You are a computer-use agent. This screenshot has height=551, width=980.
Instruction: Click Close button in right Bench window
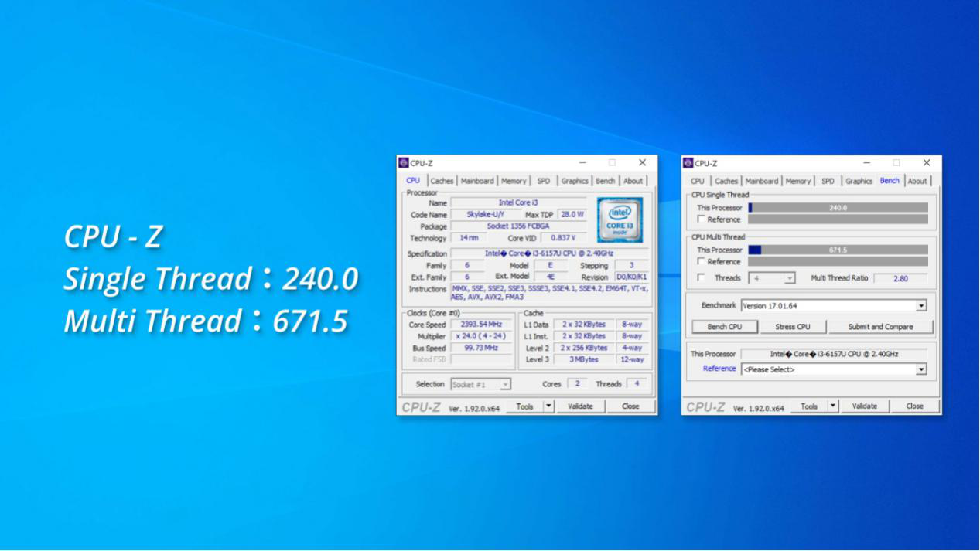[915, 406]
